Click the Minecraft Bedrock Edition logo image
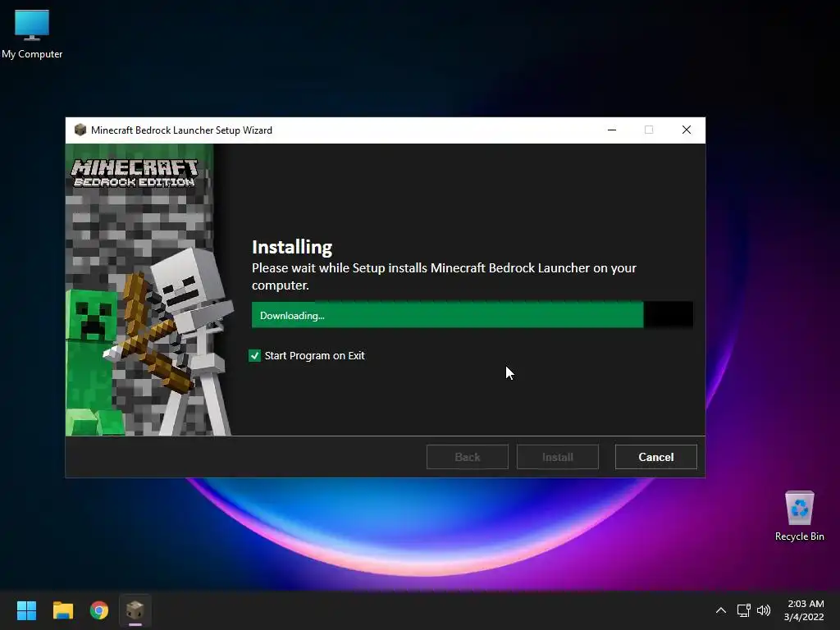840x630 pixels. click(x=134, y=173)
